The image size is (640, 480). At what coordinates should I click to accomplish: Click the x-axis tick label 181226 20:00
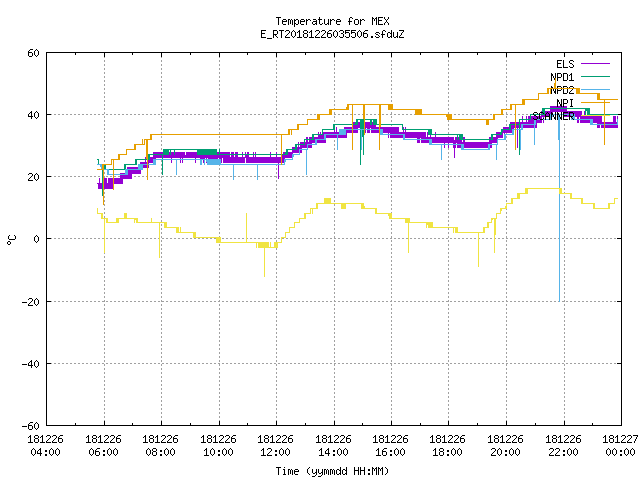click(506, 446)
